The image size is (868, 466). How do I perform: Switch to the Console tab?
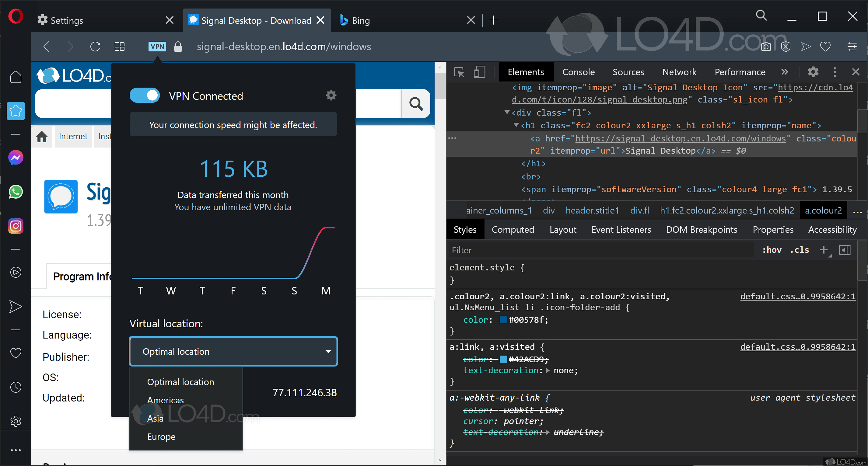click(578, 72)
